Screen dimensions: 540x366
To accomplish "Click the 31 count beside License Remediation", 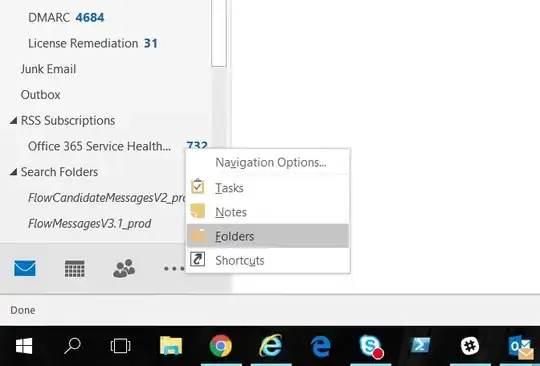I will [151, 43].
